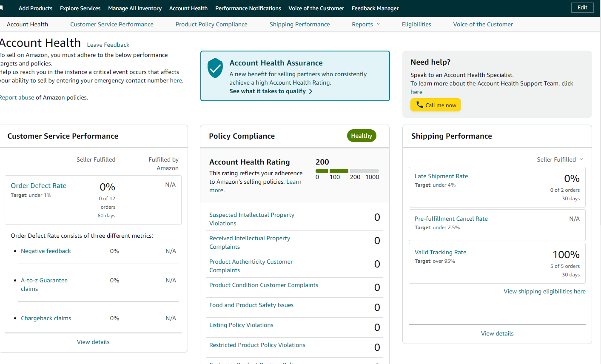Open the Pre-fulfillment Cancel Rate link
The image size is (601, 364).
451,219
